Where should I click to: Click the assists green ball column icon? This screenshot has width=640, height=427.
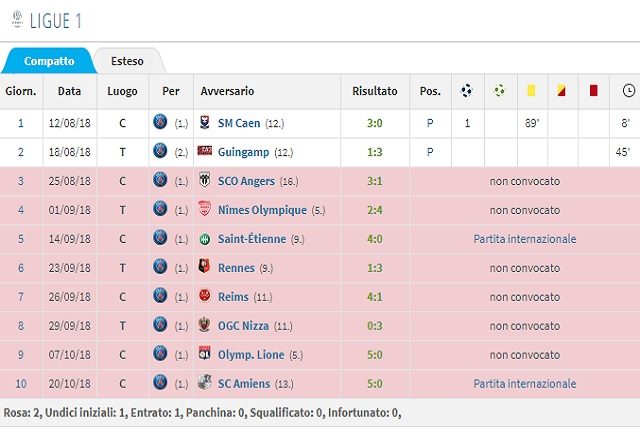[500, 90]
